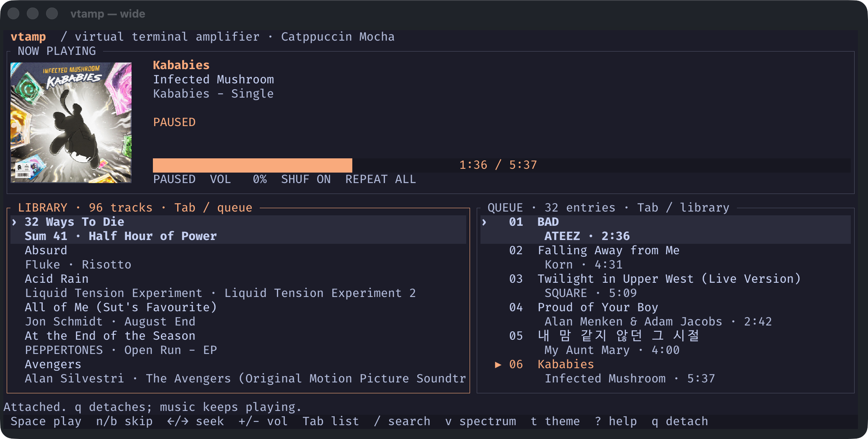Click the Space play hint
This screenshot has width=868, height=439.
[46, 421]
